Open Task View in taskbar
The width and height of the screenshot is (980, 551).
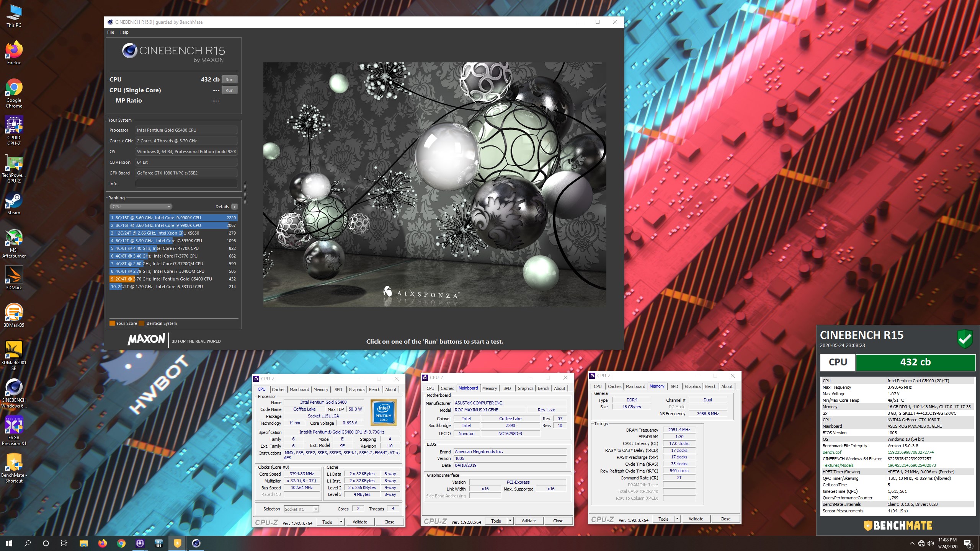coord(64,543)
